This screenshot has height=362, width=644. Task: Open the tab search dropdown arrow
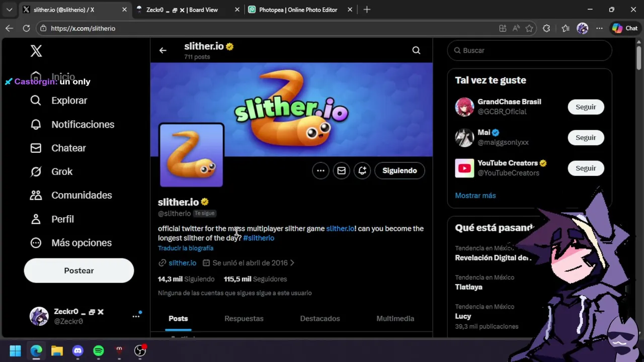point(9,10)
